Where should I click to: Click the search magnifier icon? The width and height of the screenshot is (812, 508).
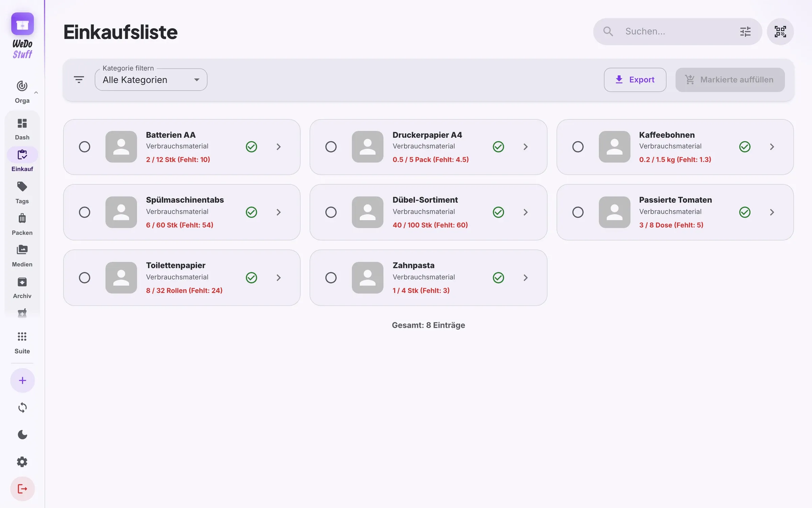[608, 31]
